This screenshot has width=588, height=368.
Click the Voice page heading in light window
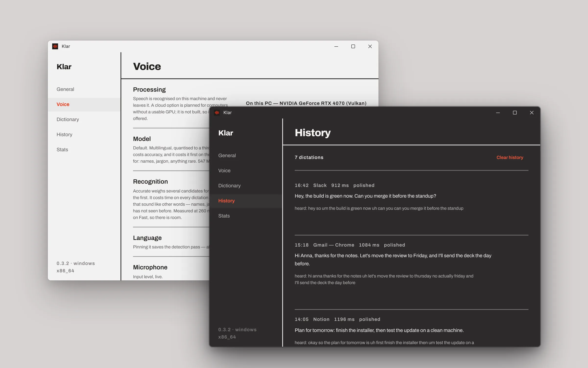click(x=147, y=66)
